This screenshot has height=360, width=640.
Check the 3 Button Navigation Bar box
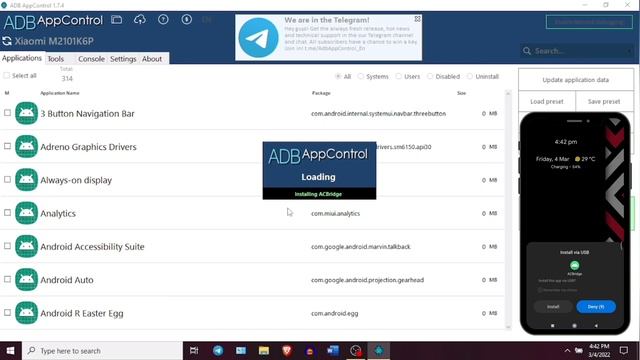click(x=7, y=113)
